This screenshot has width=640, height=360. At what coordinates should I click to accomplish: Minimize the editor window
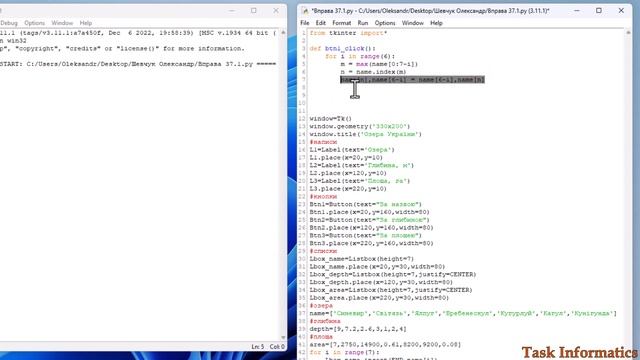[576, 11]
